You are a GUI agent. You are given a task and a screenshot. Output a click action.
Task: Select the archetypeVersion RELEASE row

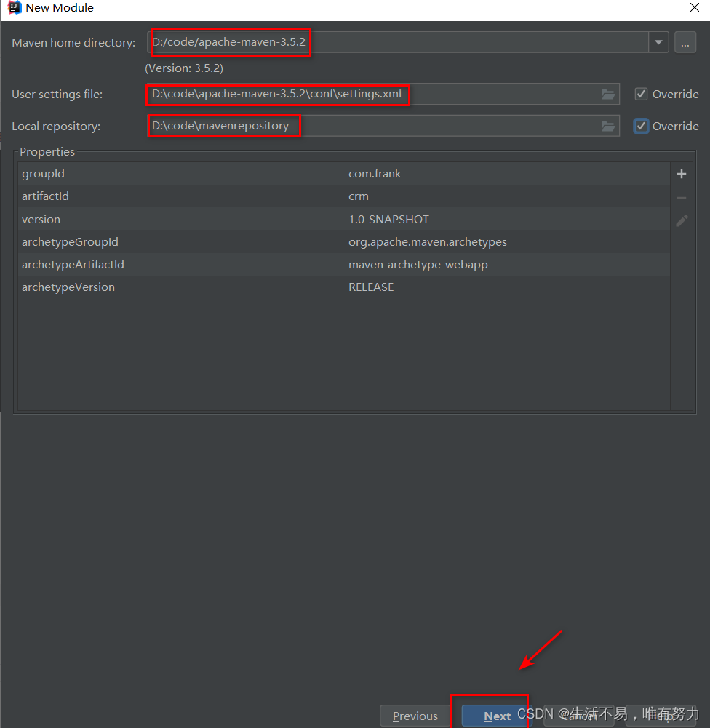pyautogui.click(x=218, y=287)
